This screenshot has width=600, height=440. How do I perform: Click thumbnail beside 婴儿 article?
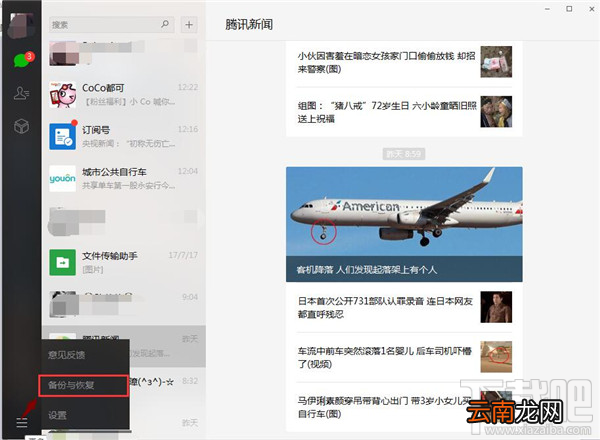point(496,357)
